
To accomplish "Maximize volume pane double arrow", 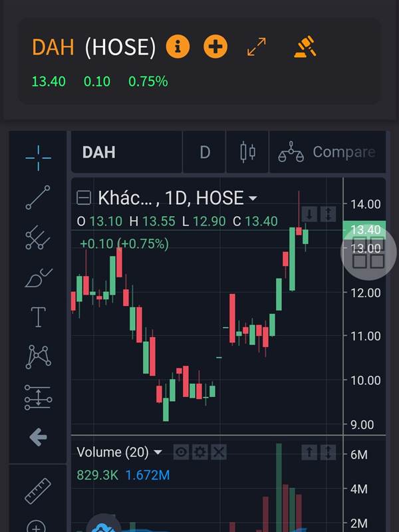I will tap(328, 452).
